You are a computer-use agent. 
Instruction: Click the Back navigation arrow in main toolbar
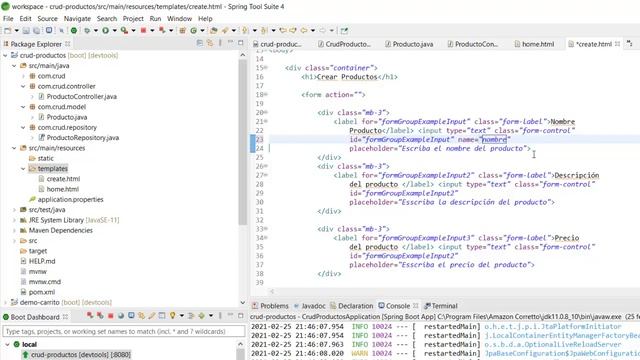click(304, 31)
